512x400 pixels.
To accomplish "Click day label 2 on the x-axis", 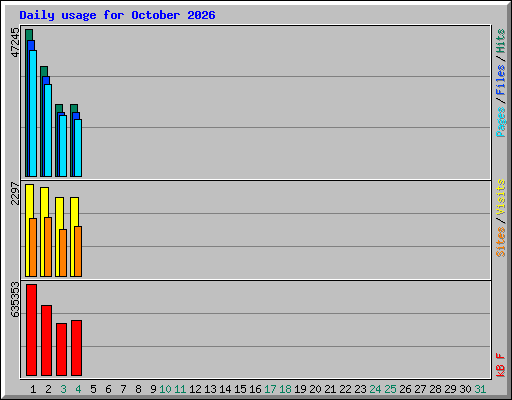I will (48, 389).
